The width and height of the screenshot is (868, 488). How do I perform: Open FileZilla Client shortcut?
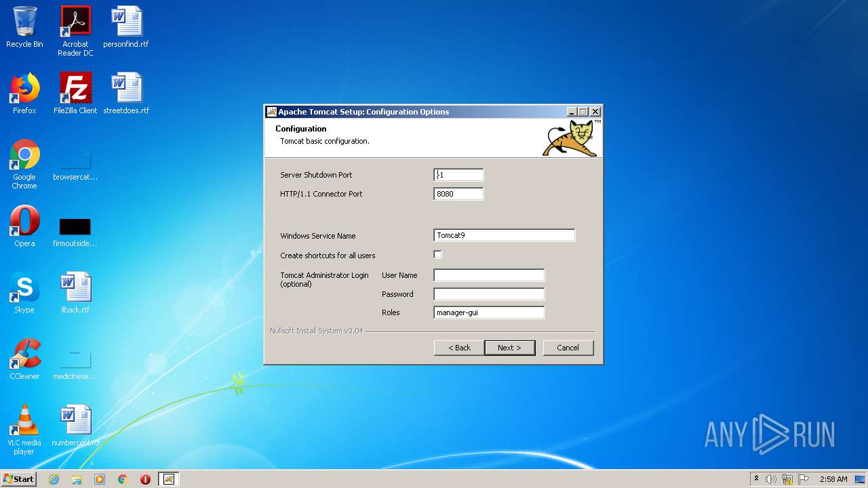pos(75,94)
